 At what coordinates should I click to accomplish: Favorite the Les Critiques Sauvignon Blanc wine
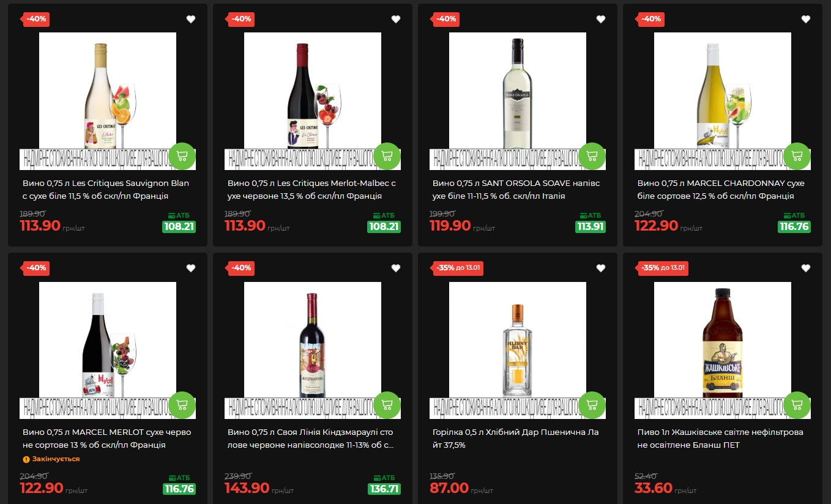191,19
